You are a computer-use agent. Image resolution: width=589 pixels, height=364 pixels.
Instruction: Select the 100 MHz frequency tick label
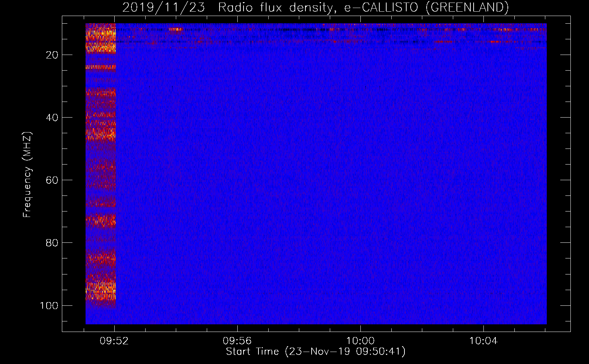pyautogui.click(x=49, y=305)
